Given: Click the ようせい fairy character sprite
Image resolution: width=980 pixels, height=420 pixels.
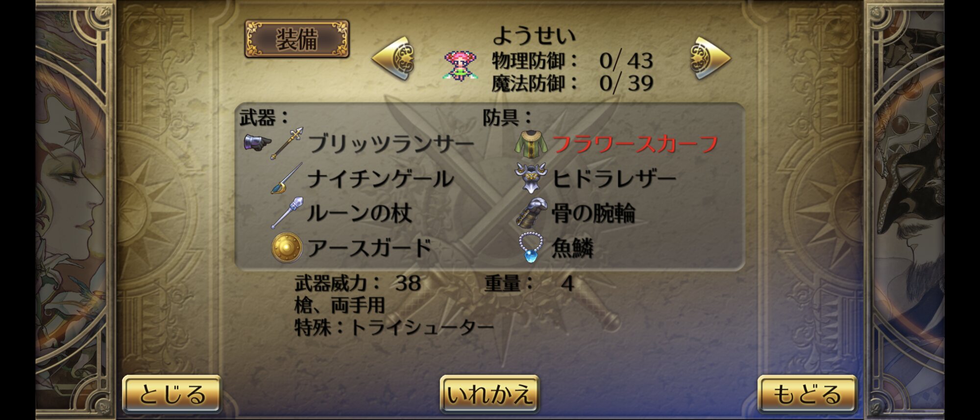Looking at the screenshot, I should tap(460, 66).
